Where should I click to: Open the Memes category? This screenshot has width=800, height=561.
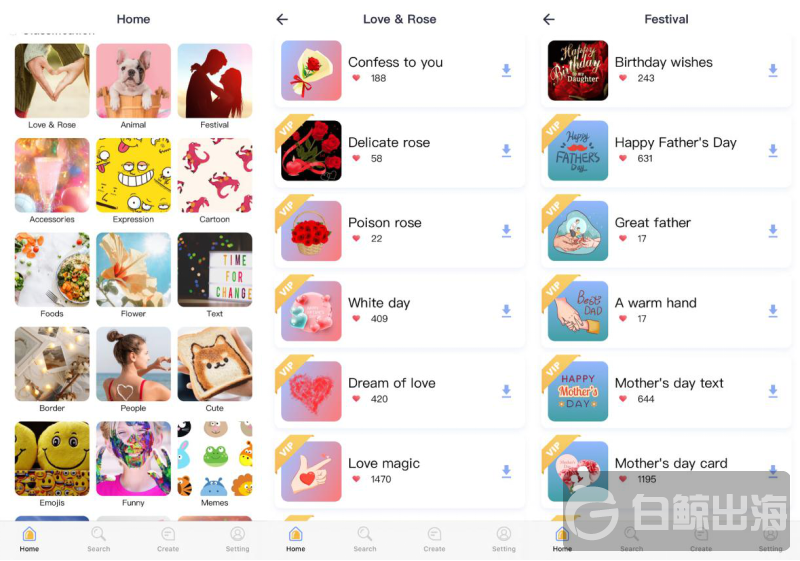pyautogui.click(x=215, y=464)
